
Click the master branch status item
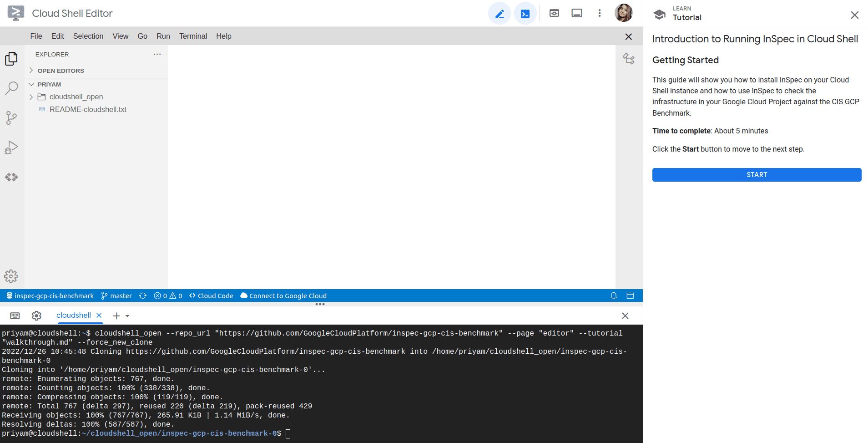point(116,296)
